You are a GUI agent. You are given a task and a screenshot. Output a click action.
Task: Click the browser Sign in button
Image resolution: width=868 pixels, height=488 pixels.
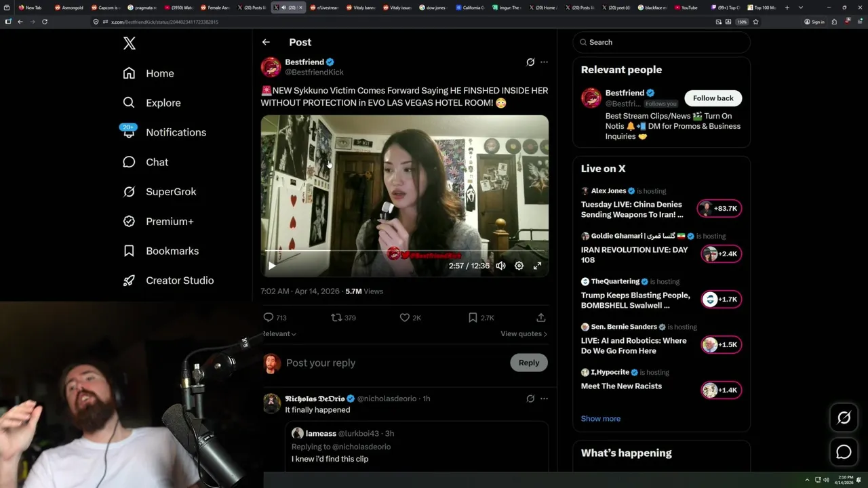814,22
